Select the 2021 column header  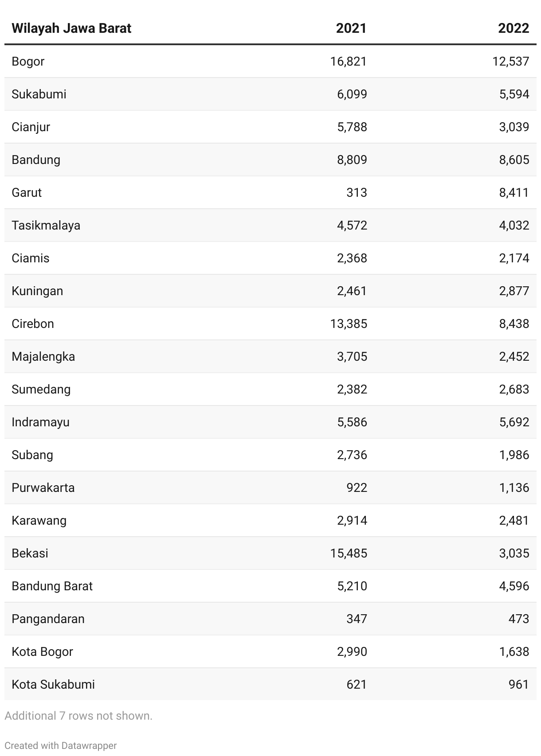click(351, 28)
